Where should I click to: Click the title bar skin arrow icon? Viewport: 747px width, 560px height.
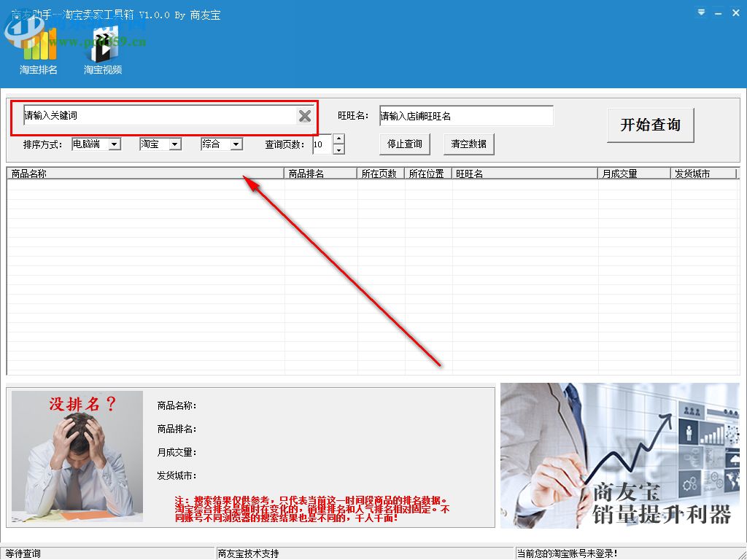700,12
